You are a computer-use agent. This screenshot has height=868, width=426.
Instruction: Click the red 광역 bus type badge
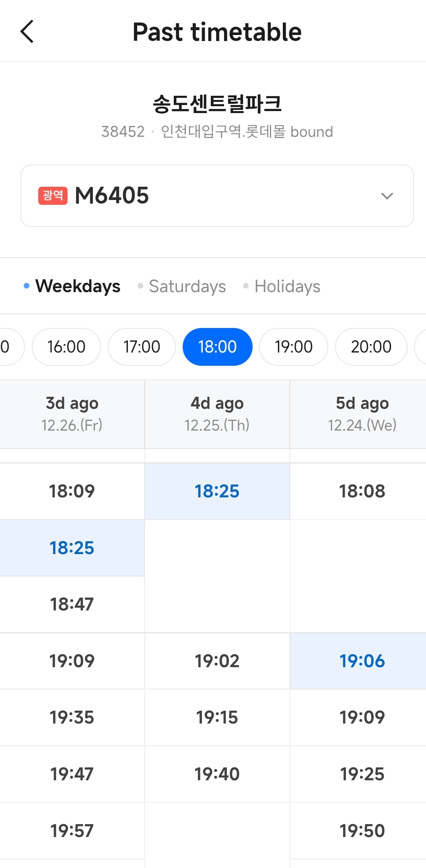point(53,196)
